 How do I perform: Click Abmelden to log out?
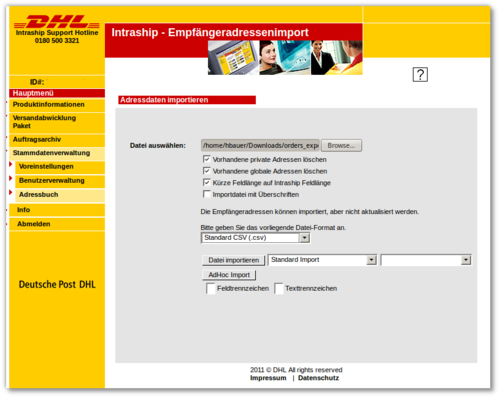coord(57,224)
